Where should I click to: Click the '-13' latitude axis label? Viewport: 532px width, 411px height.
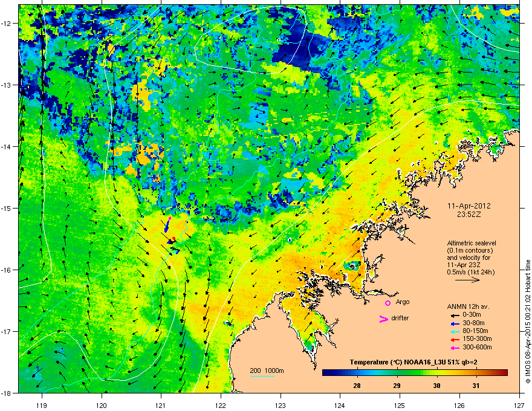pos(6,85)
